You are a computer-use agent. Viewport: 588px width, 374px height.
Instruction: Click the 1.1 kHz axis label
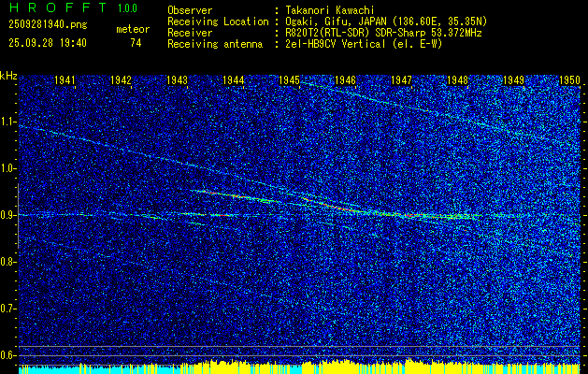[x=8, y=122]
